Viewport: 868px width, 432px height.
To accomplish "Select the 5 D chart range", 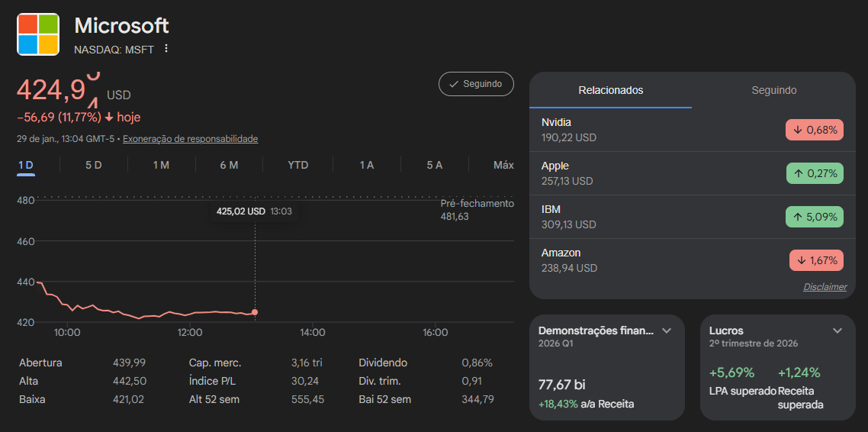I will pyautogui.click(x=93, y=165).
